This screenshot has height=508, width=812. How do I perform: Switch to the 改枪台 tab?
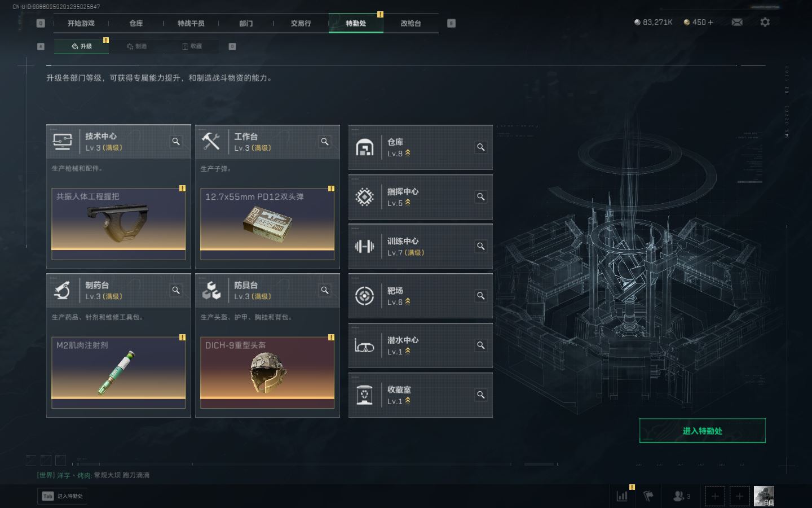[x=411, y=23]
